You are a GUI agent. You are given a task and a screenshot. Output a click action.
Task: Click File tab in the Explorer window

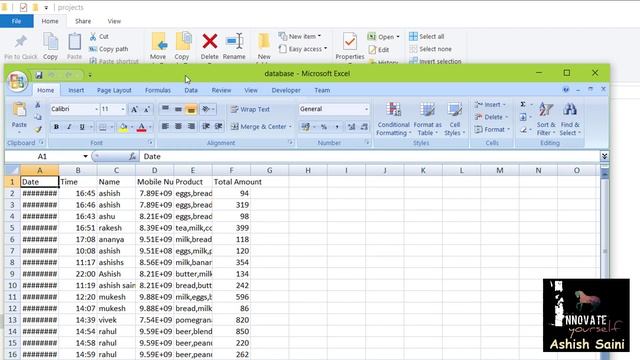point(17,21)
